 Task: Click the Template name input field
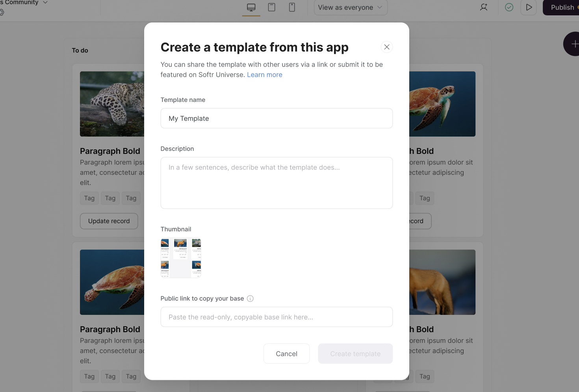click(x=277, y=118)
